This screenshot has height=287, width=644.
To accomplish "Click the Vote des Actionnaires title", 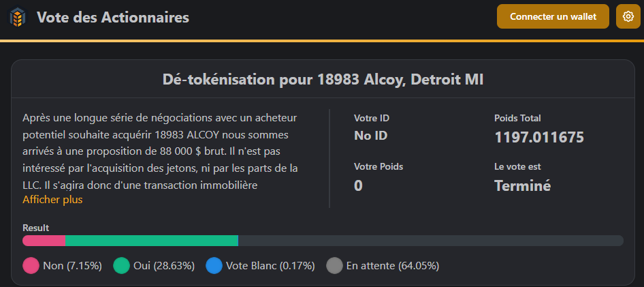I will coord(112,18).
